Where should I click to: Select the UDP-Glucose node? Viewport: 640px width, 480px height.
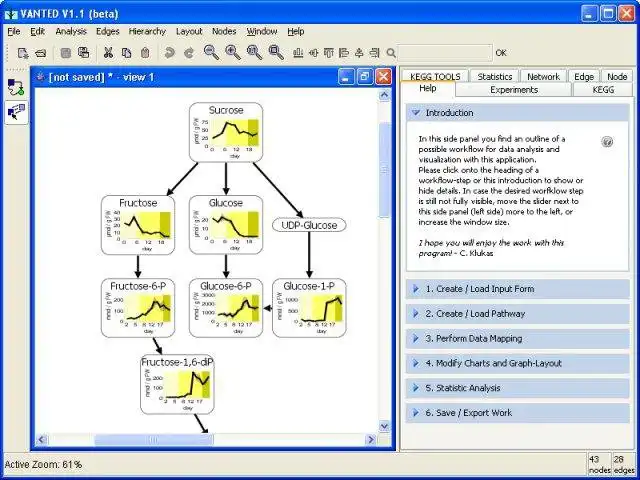[309, 225]
